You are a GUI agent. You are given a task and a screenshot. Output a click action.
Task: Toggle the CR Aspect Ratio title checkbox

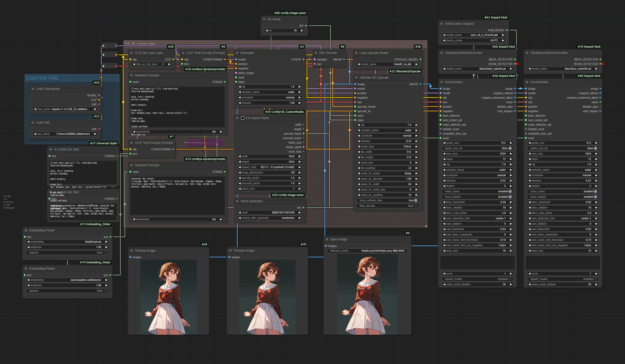coord(242,118)
